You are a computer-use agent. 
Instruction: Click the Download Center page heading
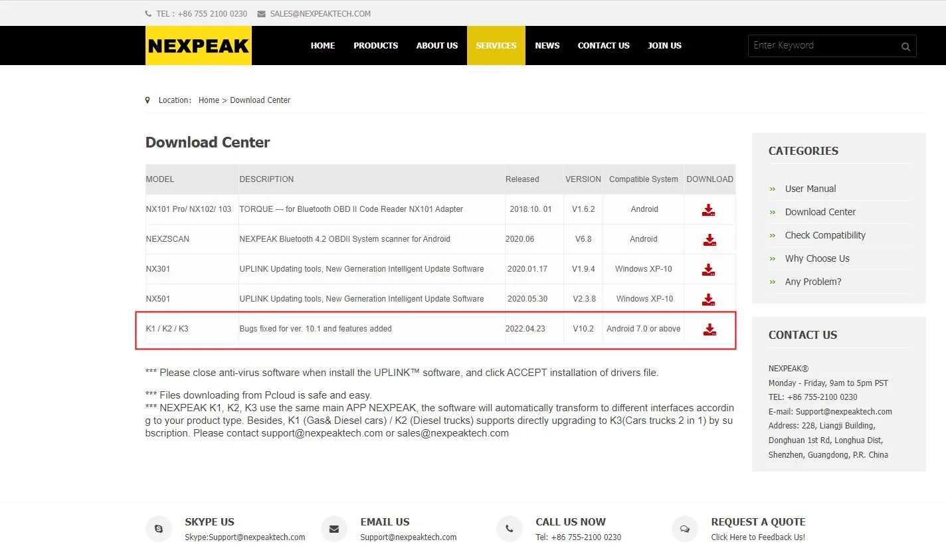point(208,143)
